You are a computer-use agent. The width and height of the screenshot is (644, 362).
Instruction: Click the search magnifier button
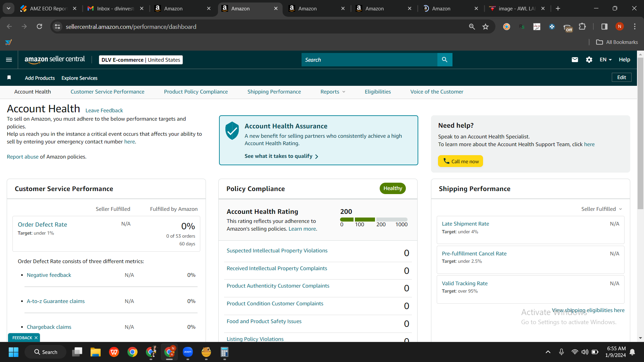click(x=445, y=60)
